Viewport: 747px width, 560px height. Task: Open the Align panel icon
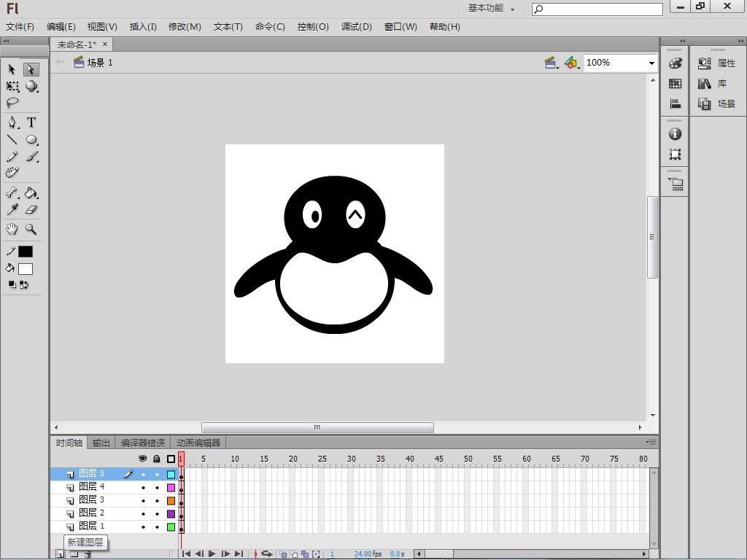pos(675,104)
